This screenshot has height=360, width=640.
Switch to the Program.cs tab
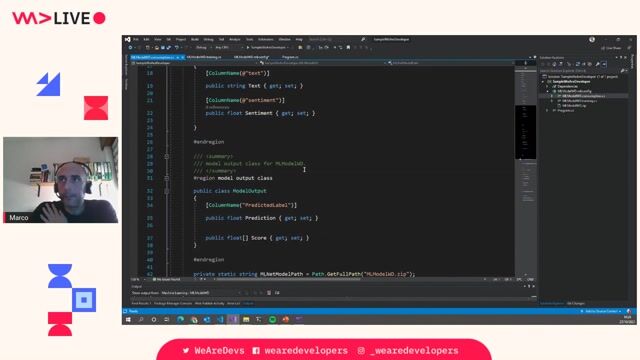[290, 57]
